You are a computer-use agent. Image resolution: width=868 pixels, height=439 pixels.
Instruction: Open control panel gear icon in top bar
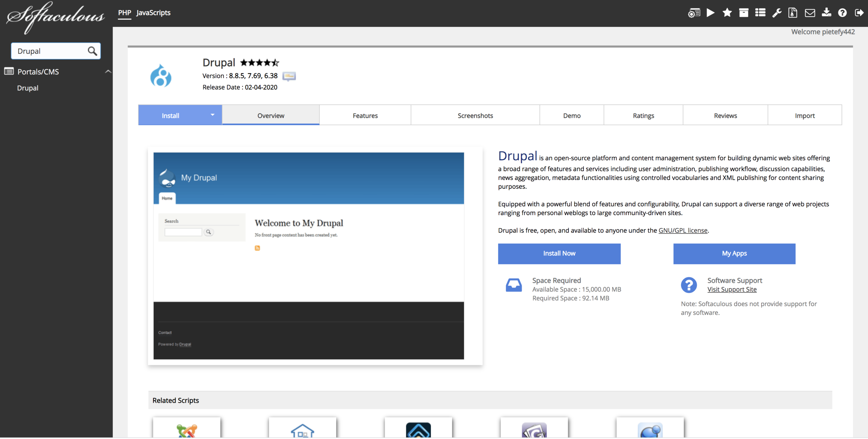(x=693, y=13)
